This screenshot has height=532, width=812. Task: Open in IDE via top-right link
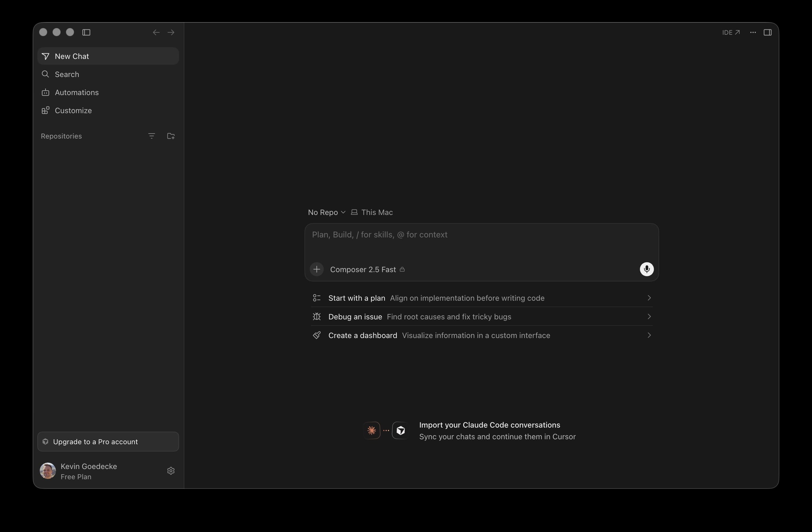pos(731,32)
